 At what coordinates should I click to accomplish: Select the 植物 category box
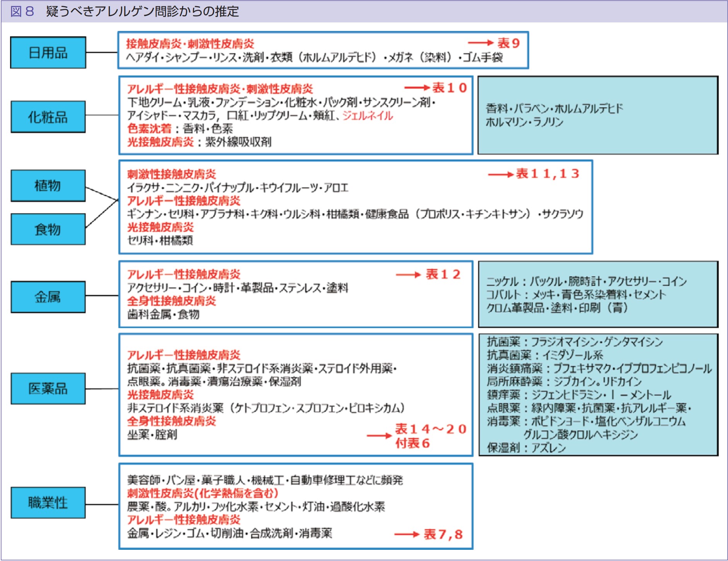pyautogui.click(x=48, y=186)
